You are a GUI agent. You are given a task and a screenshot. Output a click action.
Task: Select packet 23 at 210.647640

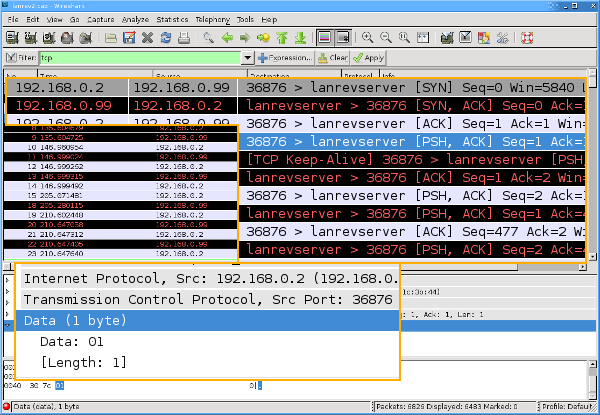[x=121, y=254]
